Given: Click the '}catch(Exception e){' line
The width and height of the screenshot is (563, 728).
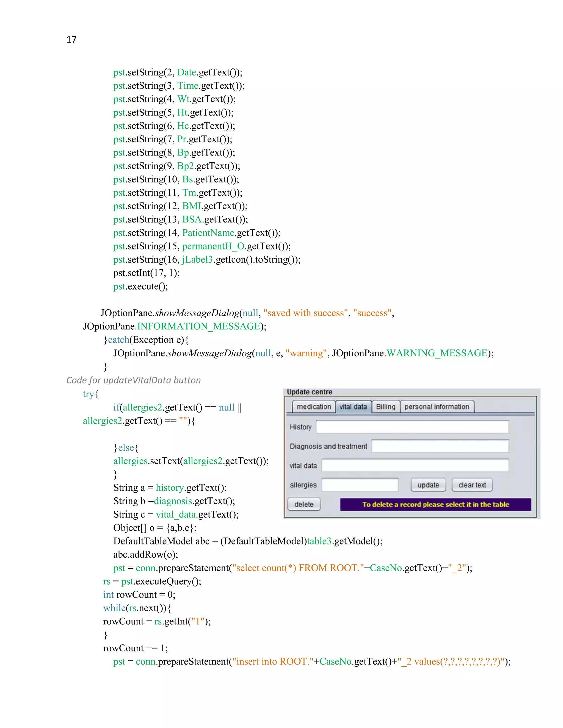Looking at the screenshot, I should point(146,340).
